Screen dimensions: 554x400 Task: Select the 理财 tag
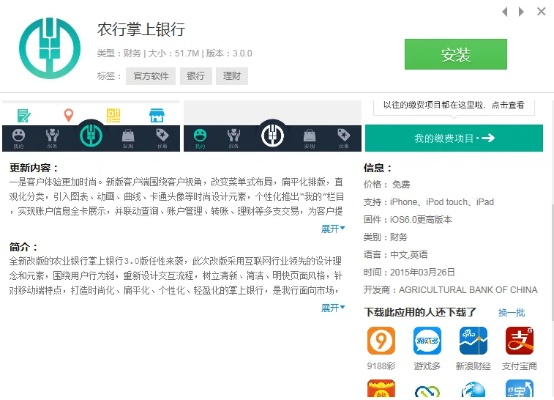[232, 76]
